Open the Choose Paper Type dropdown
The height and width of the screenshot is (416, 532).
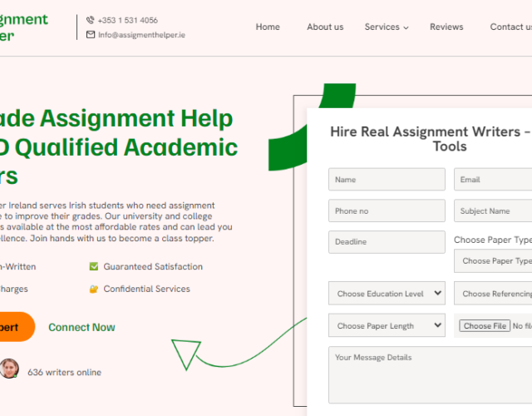(496, 261)
